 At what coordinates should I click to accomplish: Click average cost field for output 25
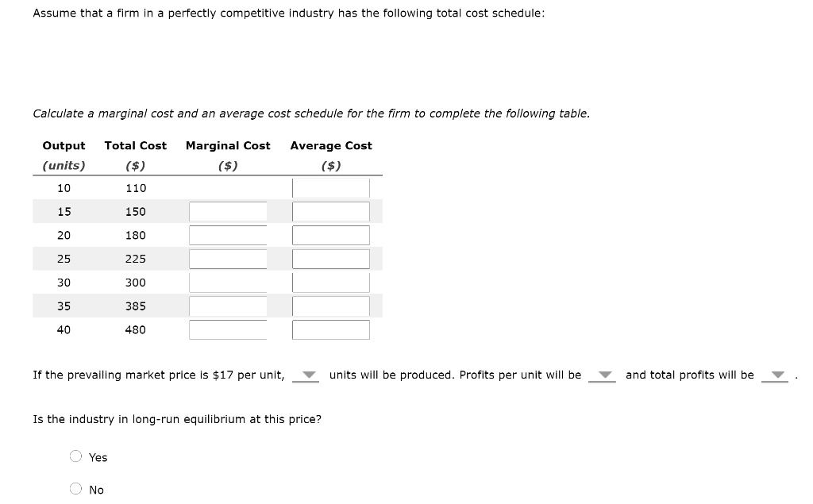pyautogui.click(x=330, y=260)
